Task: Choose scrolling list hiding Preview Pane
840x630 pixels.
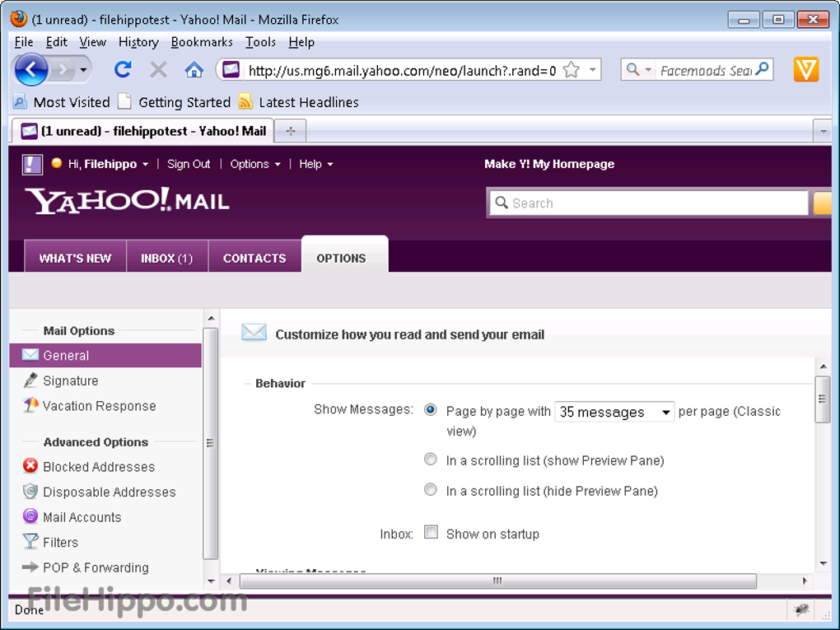Action: (x=430, y=489)
